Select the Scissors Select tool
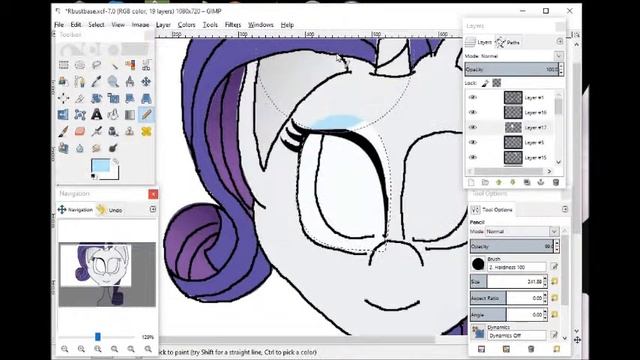Screen dimensions: 640x360 [146, 65]
